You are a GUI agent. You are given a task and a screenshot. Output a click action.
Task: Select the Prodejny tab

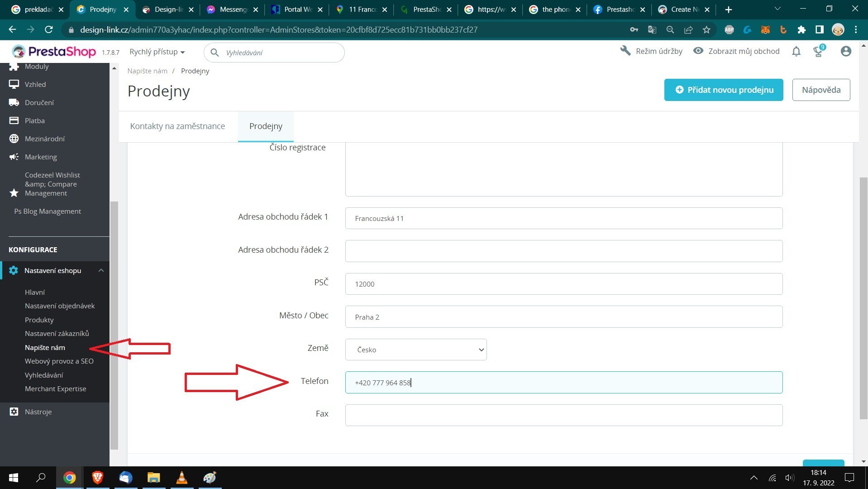click(266, 126)
